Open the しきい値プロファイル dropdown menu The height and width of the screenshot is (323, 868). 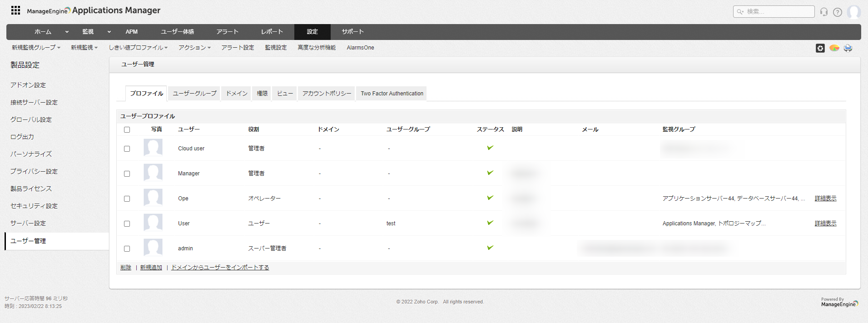point(138,48)
